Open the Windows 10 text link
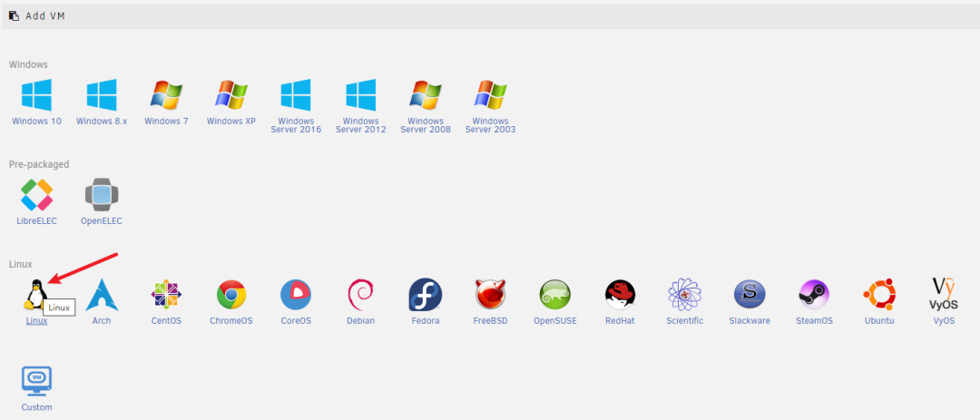This screenshot has height=420, width=980. (37, 122)
